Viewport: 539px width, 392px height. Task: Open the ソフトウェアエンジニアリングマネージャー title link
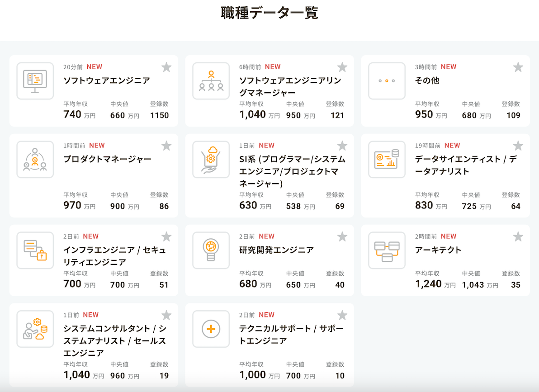point(290,87)
